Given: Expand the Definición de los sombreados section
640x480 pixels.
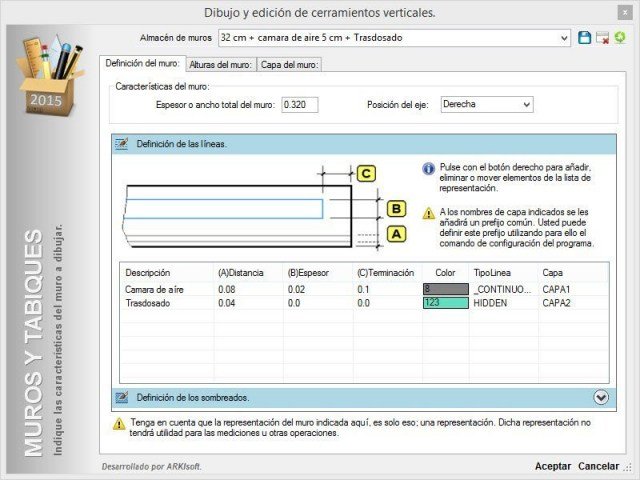Looking at the screenshot, I should (x=601, y=397).
